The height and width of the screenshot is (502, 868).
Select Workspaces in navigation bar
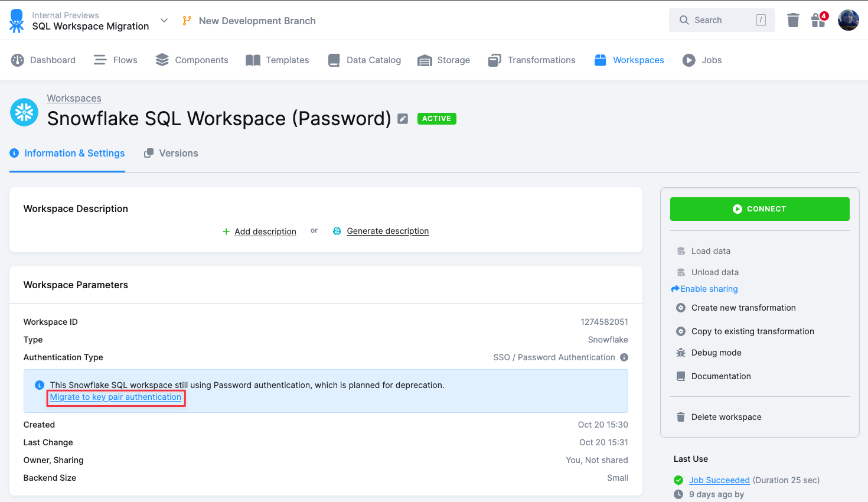point(629,60)
